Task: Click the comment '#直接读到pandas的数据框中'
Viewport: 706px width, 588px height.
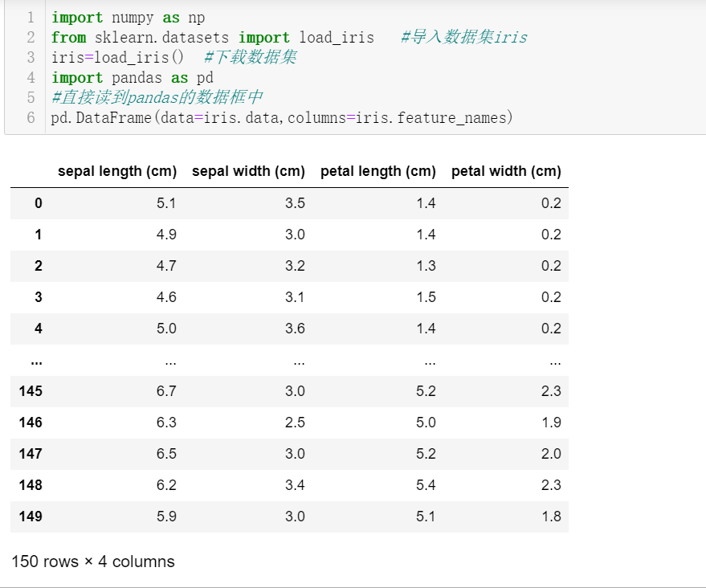Action: tap(157, 97)
